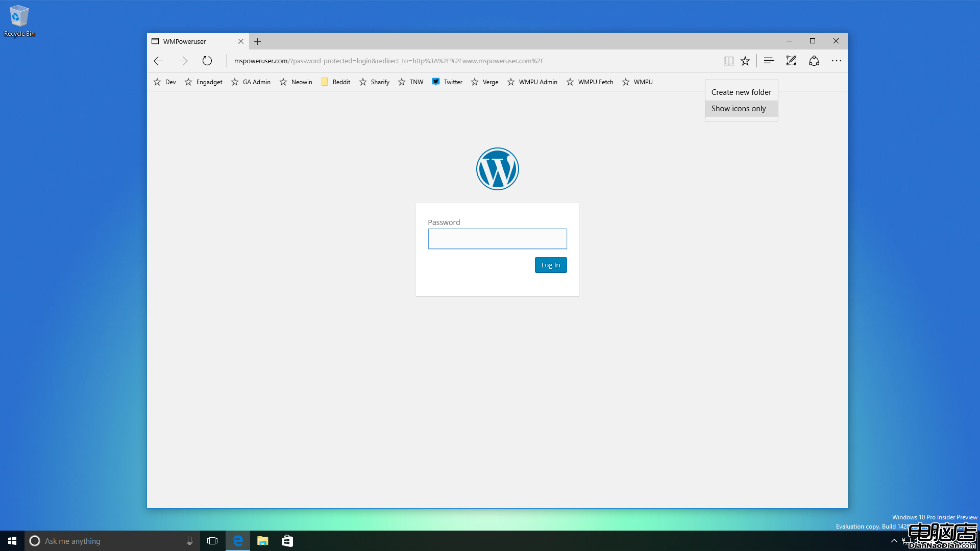Choose Create new folder menu entry

[x=741, y=92]
